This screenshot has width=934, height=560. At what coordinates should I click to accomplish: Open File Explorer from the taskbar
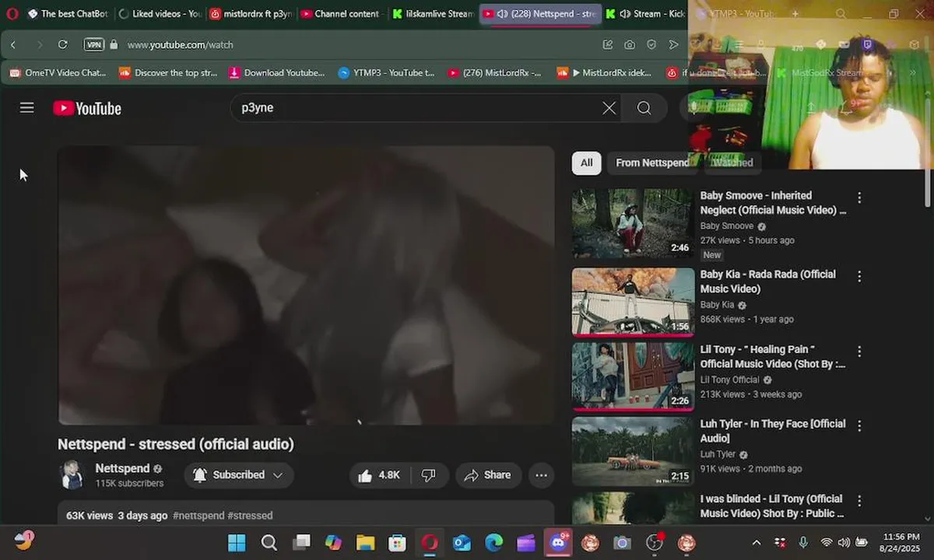coord(365,542)
